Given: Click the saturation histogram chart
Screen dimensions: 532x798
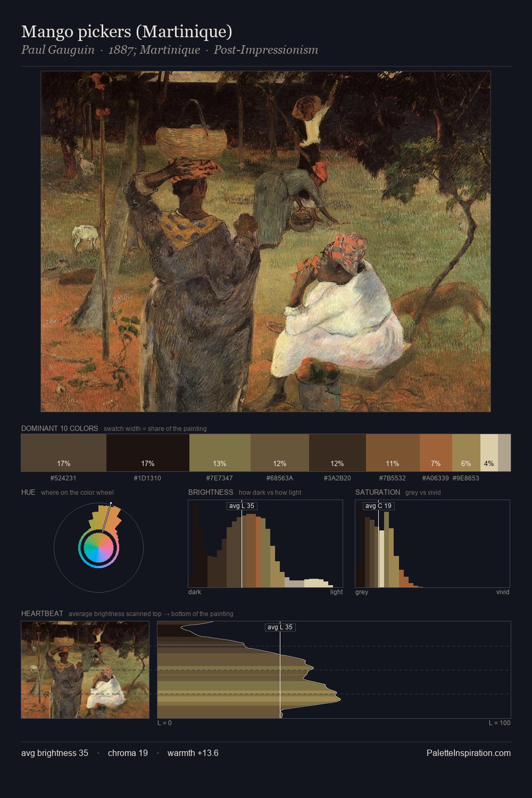Looking at the screenshot, I should [x=433, y=544].
